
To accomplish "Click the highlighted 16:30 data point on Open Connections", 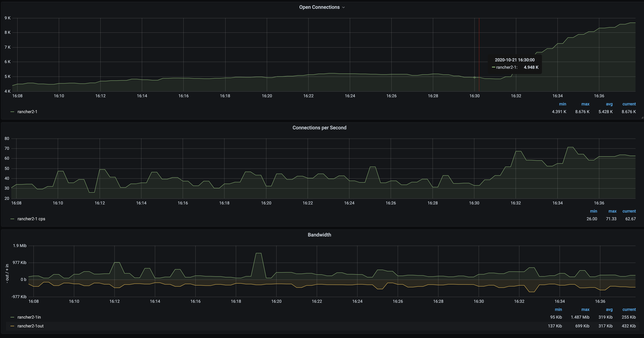I will pos(475,77).
